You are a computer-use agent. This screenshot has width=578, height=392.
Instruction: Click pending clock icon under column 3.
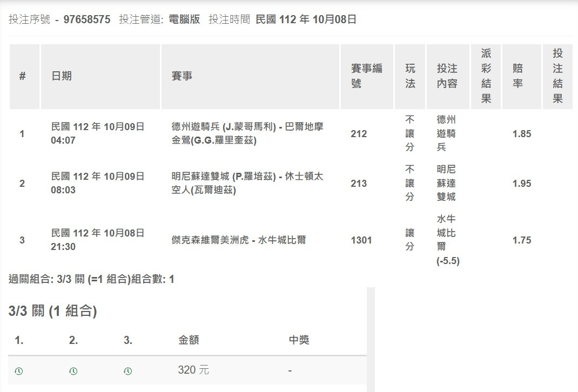[128, 371]
